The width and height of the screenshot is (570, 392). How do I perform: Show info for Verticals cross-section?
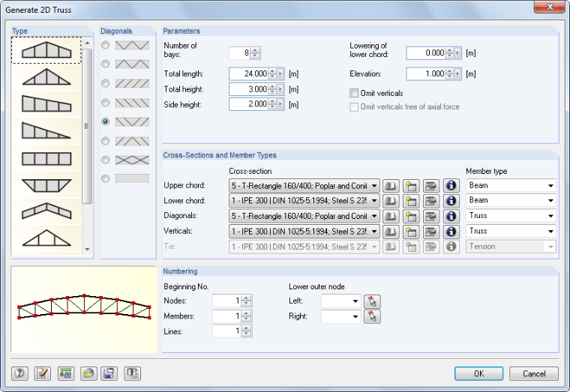click(x=451, y=232)
